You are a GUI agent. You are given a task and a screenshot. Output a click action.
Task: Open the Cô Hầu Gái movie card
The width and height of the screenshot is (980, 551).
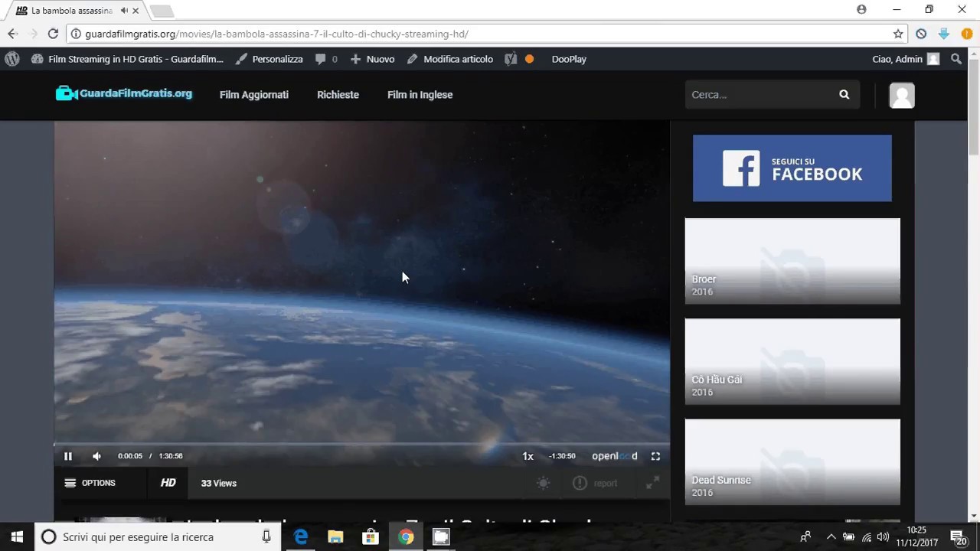pos(792,361)
